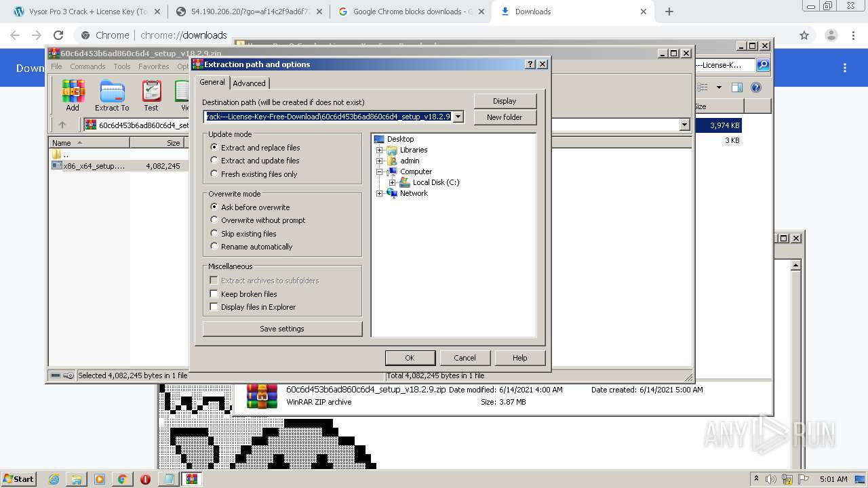Bookmark this page with the star icon
The height and width of the screenshot is (488, 868).
click(804, 35)
